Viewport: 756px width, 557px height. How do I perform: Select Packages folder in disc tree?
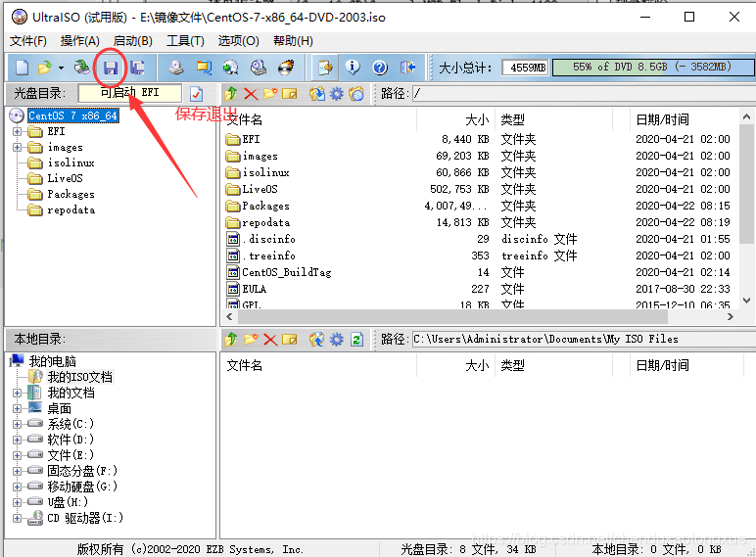pos(71,194)
